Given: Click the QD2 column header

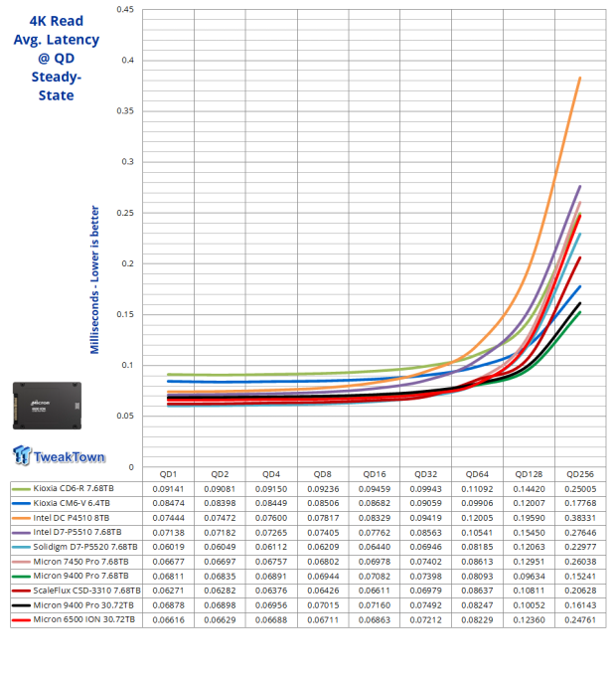Looking at the screenshot, I should point(220,474).
